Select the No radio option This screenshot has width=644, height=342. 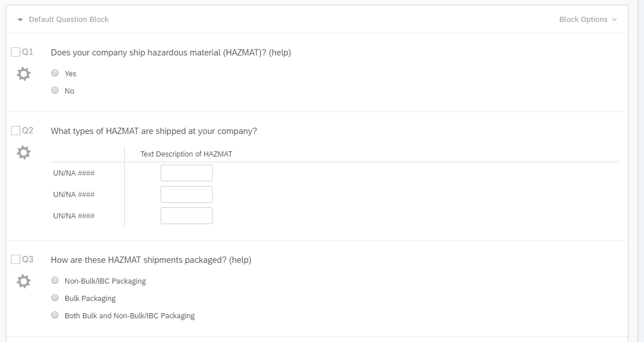(55, 91)
